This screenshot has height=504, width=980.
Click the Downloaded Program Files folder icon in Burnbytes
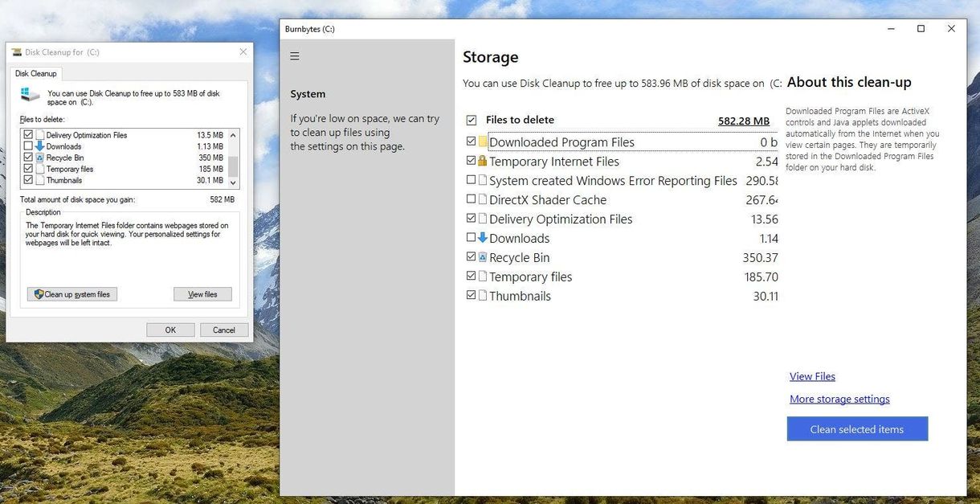[x=483, y=142]
